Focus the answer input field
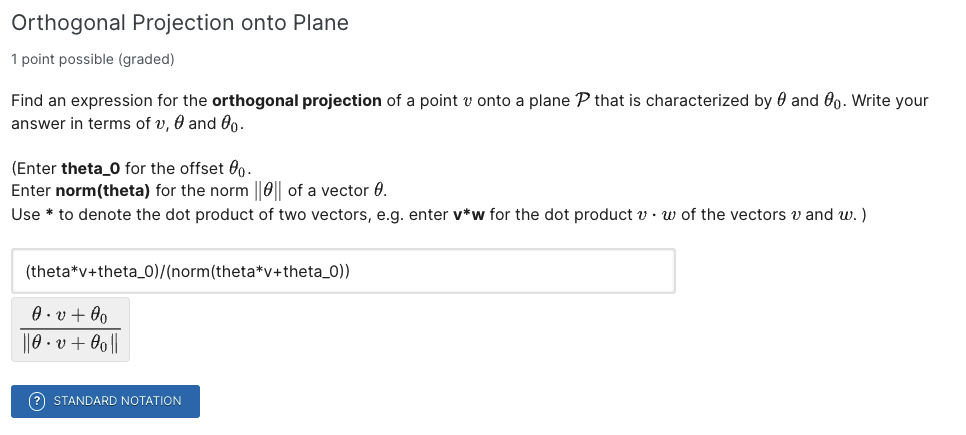The height and width of the screenshot is (435, 966). (343, 271)
